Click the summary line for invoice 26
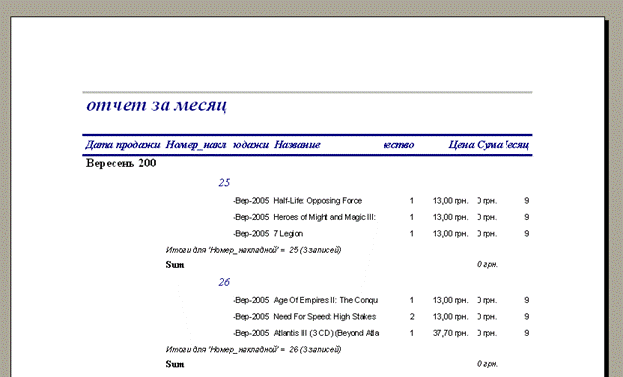This screenshot has height=377, width=623. [x=253, y=349]
